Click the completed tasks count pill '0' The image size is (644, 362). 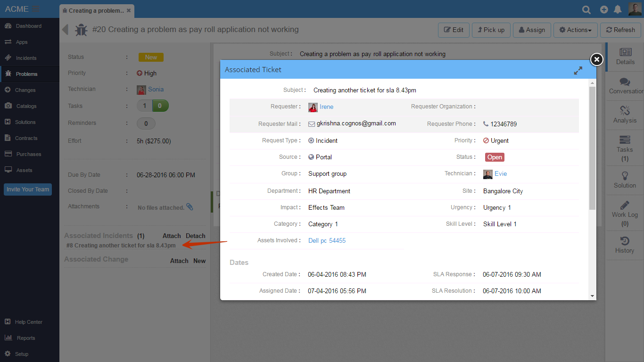[160, 106]
